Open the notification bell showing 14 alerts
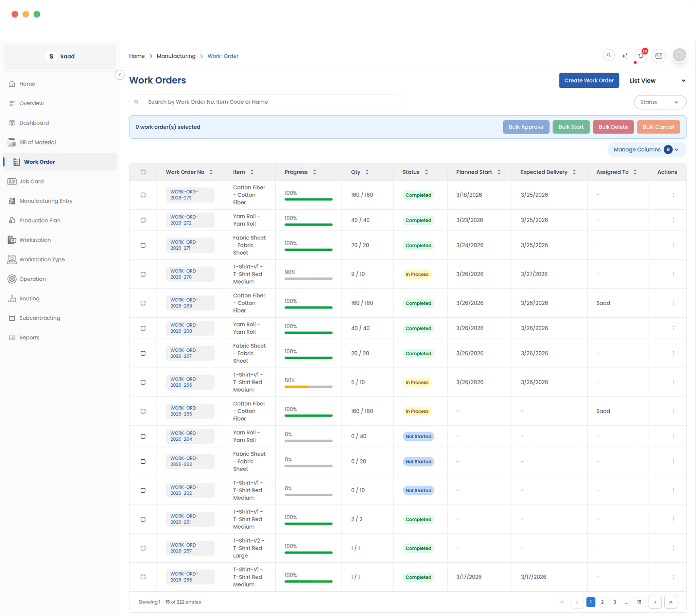This screenshot has width=696, height=616. pyautogui.click(x=640, y=56)
